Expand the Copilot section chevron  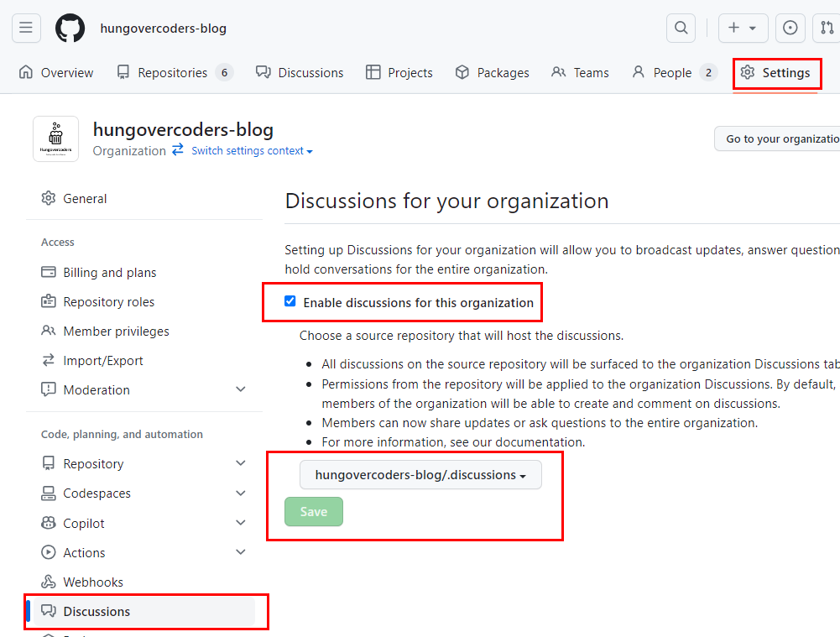click(x=241, y=522)
